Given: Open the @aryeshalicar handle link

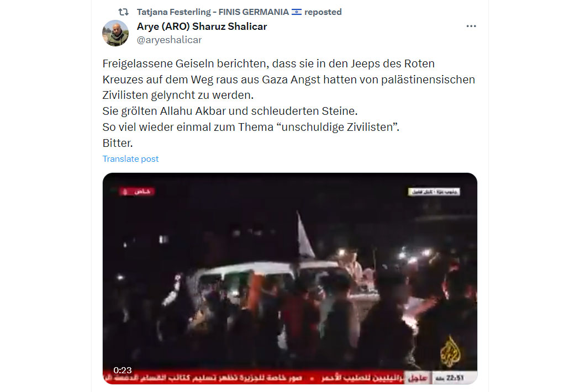Looking at the screenshot, I should click(169, 40).
